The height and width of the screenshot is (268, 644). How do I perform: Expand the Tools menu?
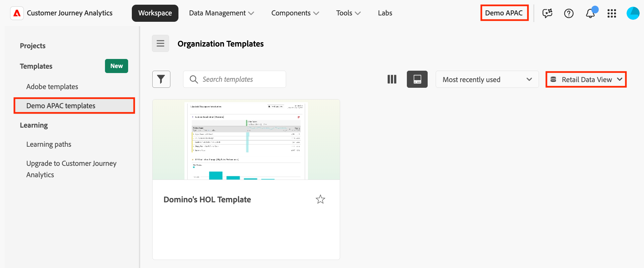(348, 13)
